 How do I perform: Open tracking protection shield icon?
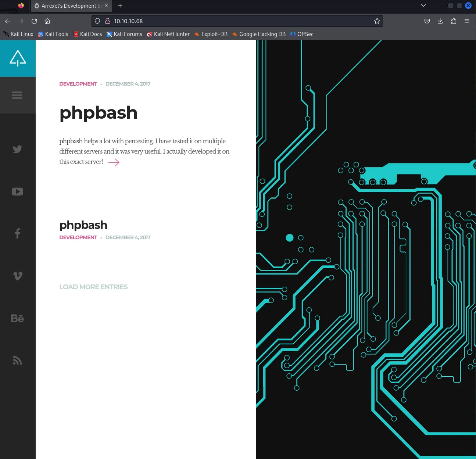click(x=97, y=21)
